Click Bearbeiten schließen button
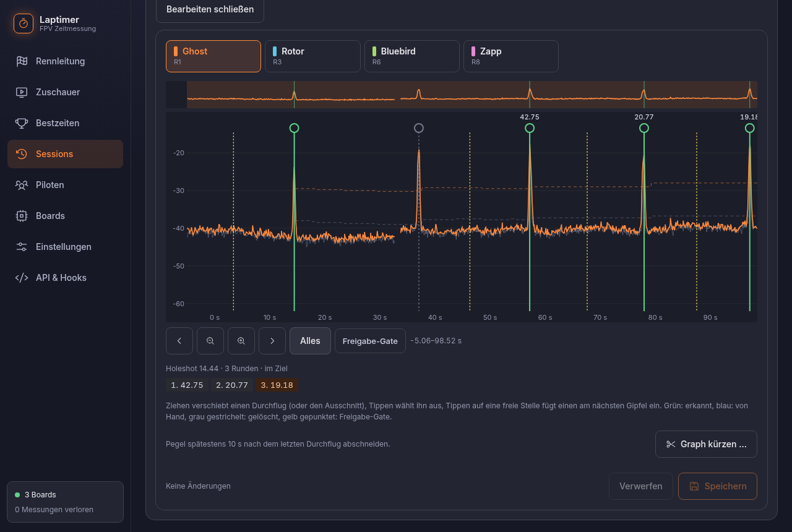The image size is (792, 532). [x=210, y=10]
